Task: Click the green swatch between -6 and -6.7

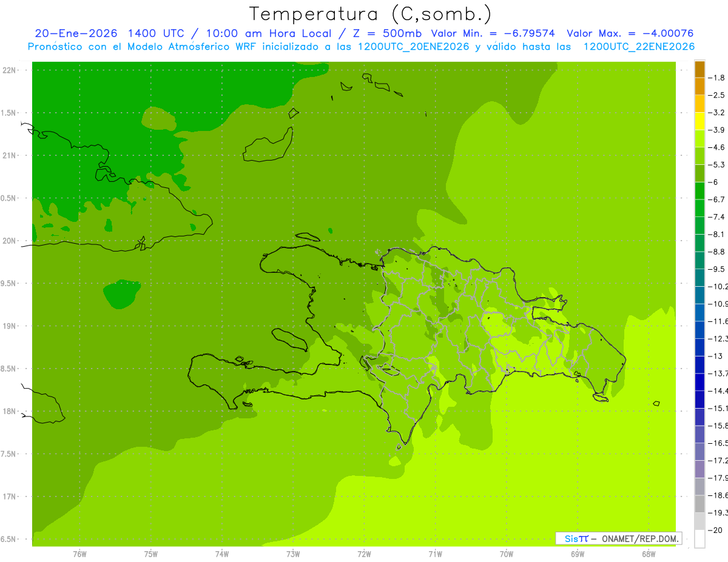Action: [699, 191]
